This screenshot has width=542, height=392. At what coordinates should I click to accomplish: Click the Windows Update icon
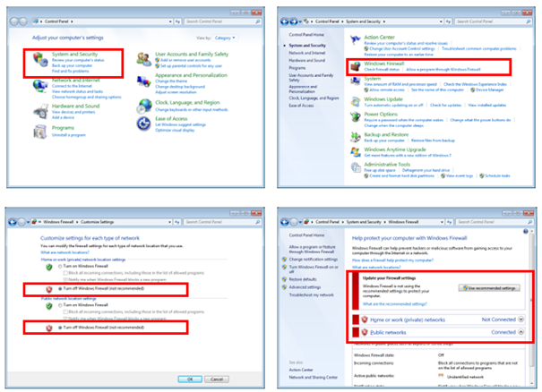[x=356, y=101]
